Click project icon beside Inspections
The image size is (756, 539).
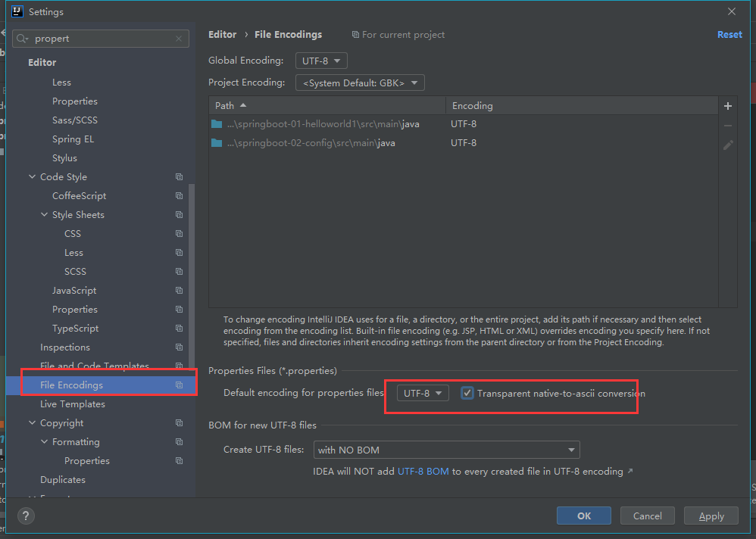click(x=180, y=347)
